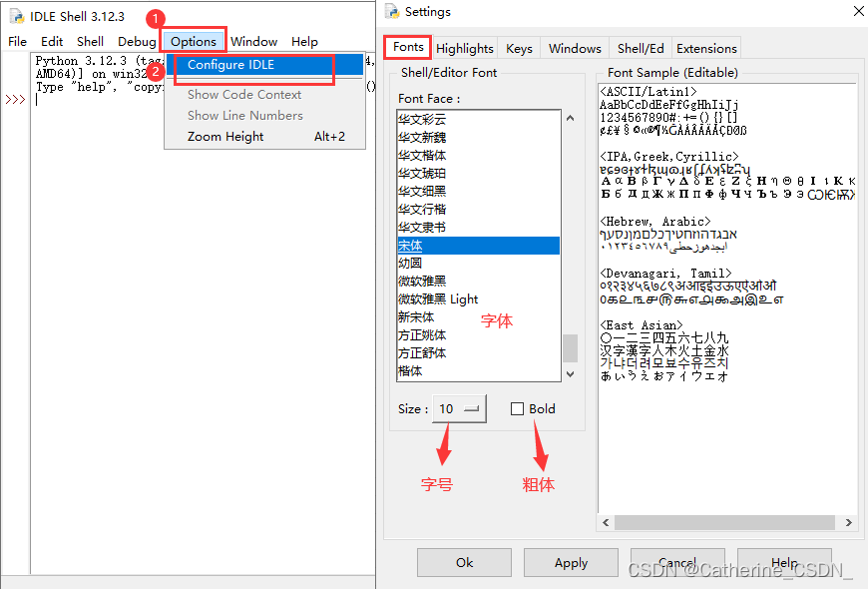Image resolution: width=868 pixels, height=589 pixels.
Task: Click the IDLE Shell Python icon in title bar
Action: pyautogui.click(x=17, y=16)
